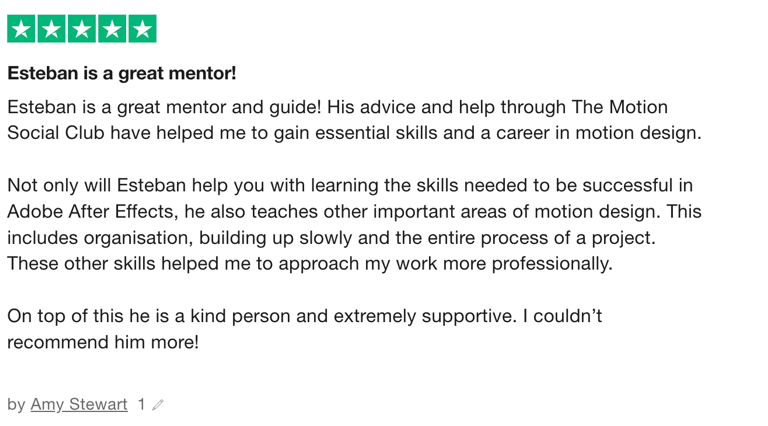
Task: Click the words 'Social Club' in the review
Action: coord(56,133)
